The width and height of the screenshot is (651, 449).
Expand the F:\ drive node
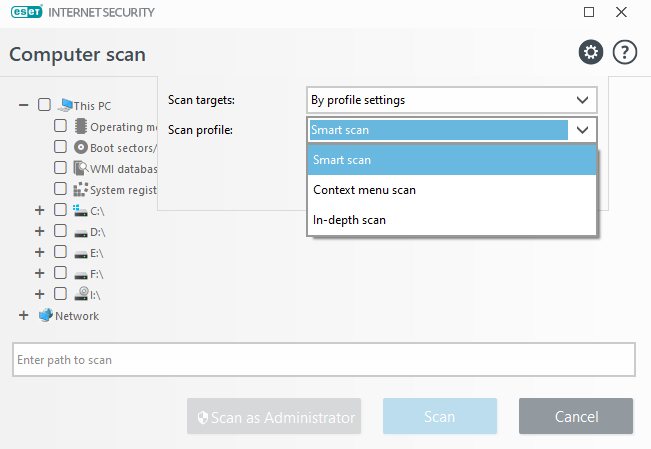tap(39, 273)
